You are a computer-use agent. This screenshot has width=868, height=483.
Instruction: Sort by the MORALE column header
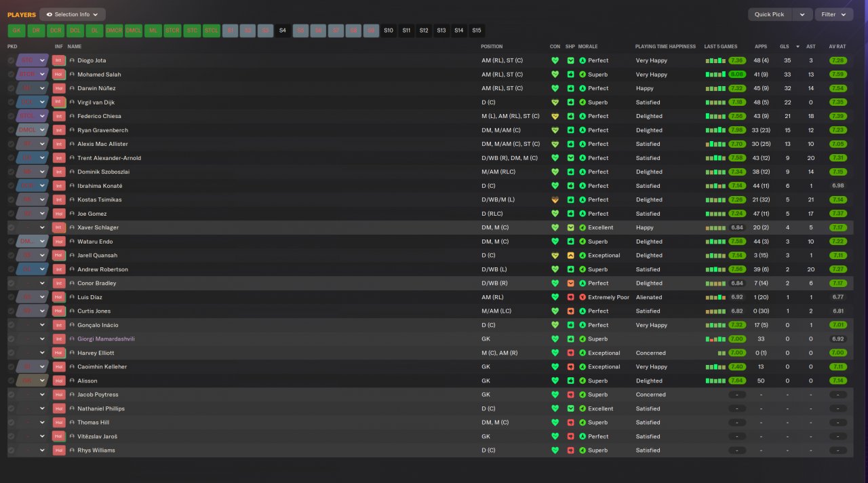(588, 47)
